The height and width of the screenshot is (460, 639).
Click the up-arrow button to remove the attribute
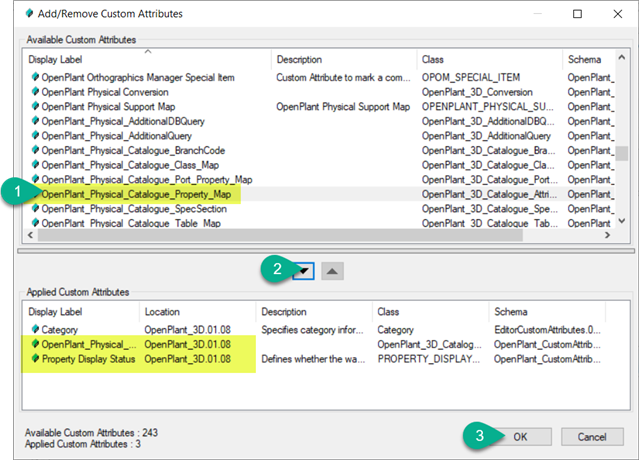pos(332,271)
